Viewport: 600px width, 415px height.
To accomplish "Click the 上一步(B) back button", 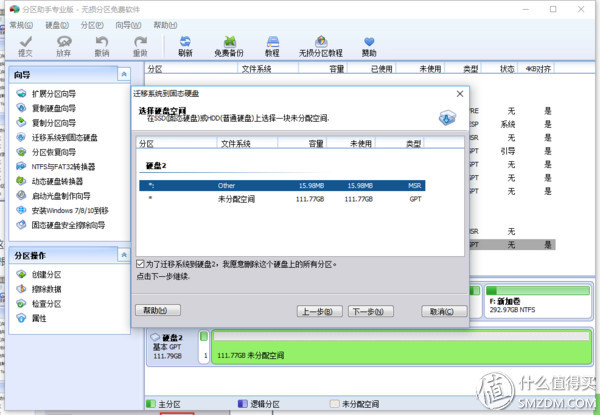I will click(320, 312).
